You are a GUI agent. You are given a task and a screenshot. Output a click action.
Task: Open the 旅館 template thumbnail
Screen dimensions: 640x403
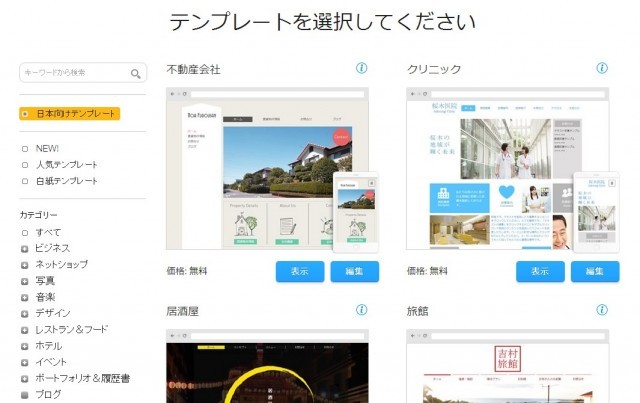click(x=506, y=366)
